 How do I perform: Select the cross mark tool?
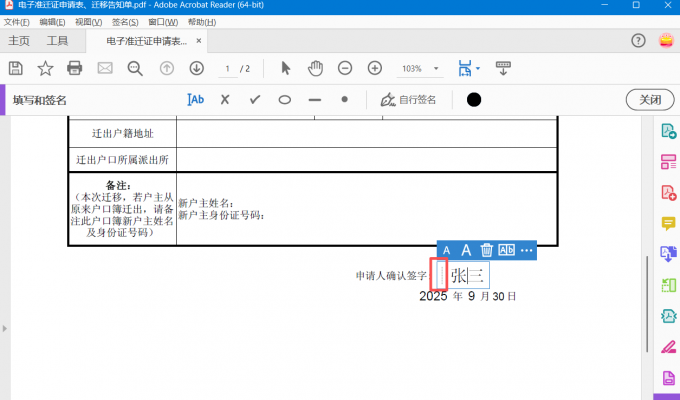[225, 100]
